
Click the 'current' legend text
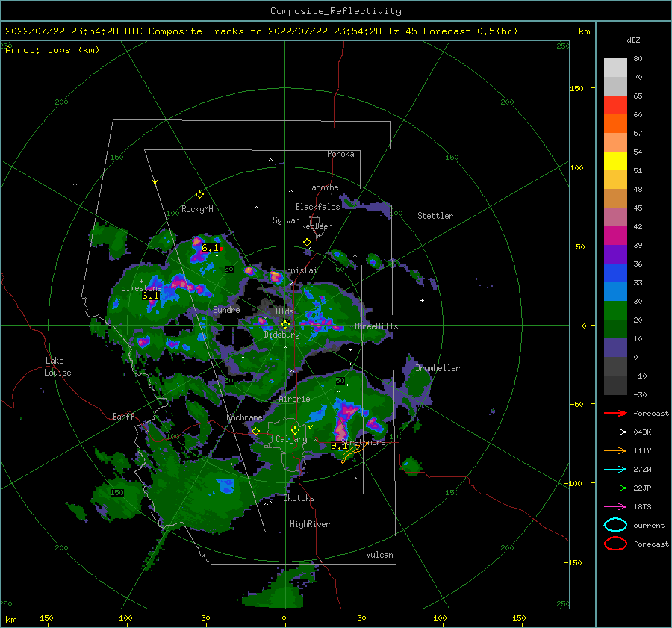point(649,525)
